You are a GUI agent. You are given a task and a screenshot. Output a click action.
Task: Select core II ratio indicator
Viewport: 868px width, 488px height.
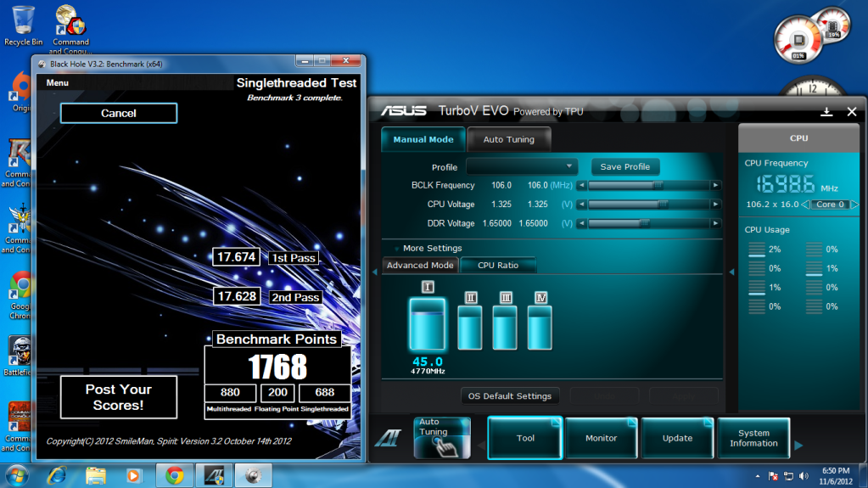click(x=471, y=297)
